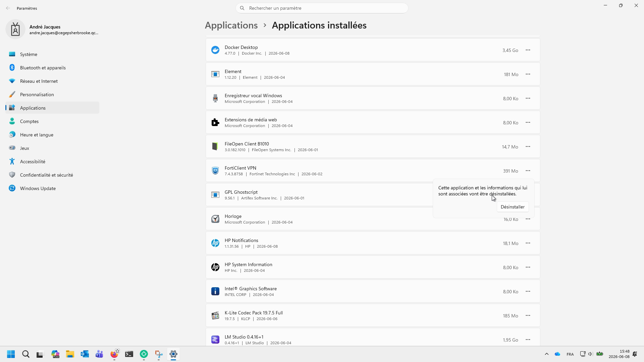Screen dimensions: 644x362
Task: Click the HP Notifications logo icon
Action: (215, 243)
